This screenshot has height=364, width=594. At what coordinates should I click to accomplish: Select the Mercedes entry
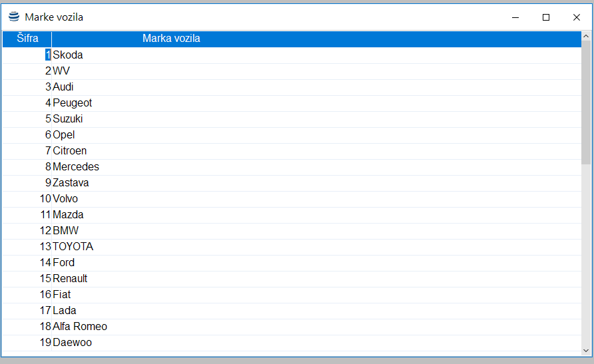tap(76, 167)
